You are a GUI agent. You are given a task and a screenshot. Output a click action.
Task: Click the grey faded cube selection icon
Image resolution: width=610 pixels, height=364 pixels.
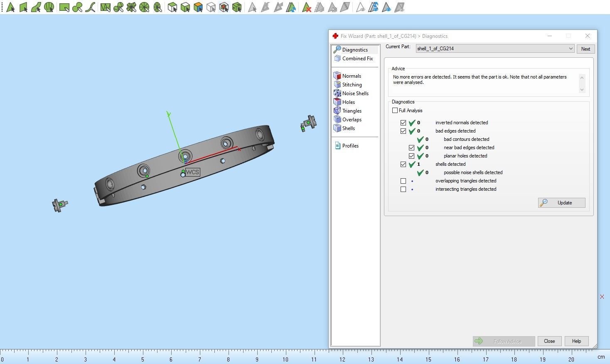point(211,7)
